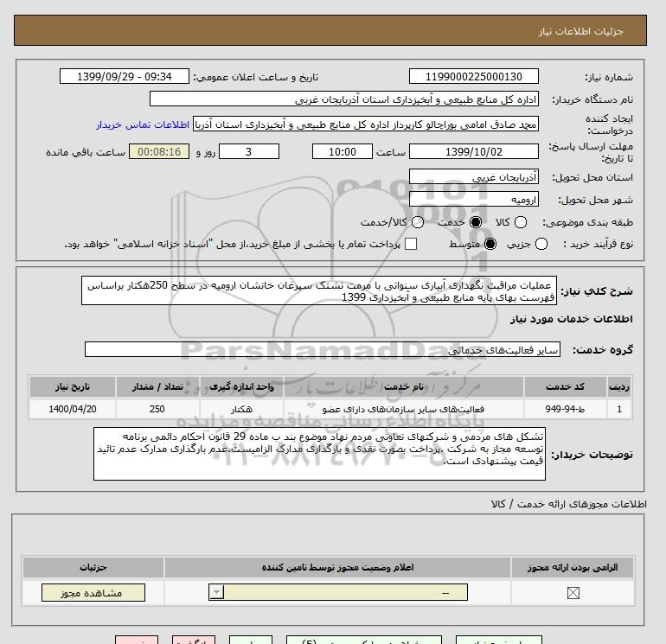Image resolution: width=666 pixels, height=644 pixels.
Task: Click the buyer organization name field
Action: (344, 99)
